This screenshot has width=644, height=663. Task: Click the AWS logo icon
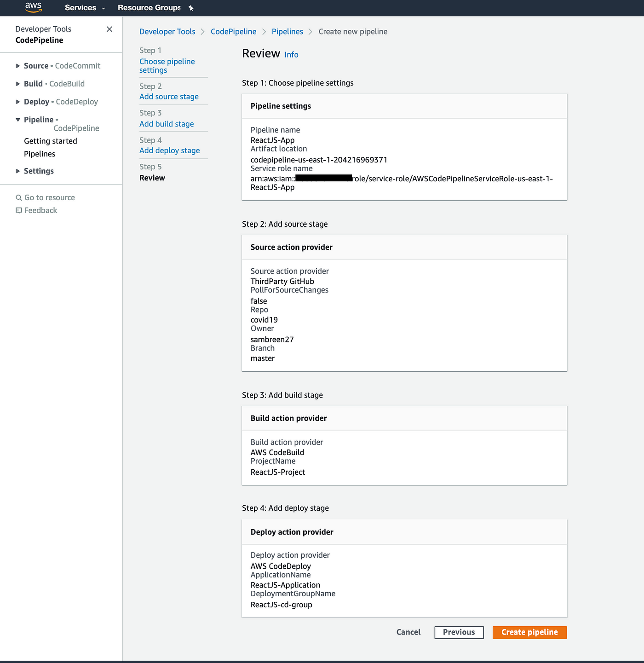coord(34,7)
